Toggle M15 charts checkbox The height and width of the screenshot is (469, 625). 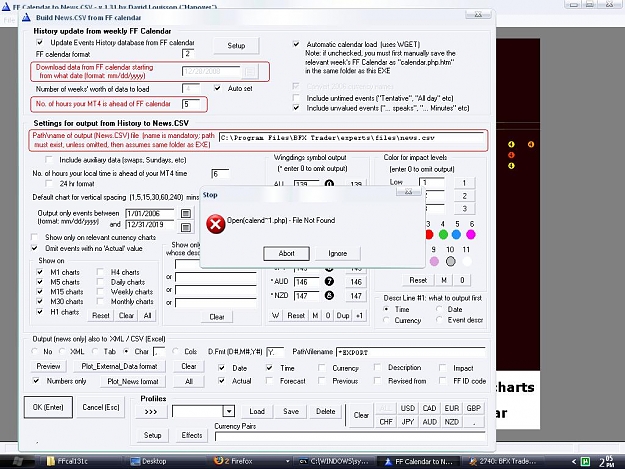(39, 292)
